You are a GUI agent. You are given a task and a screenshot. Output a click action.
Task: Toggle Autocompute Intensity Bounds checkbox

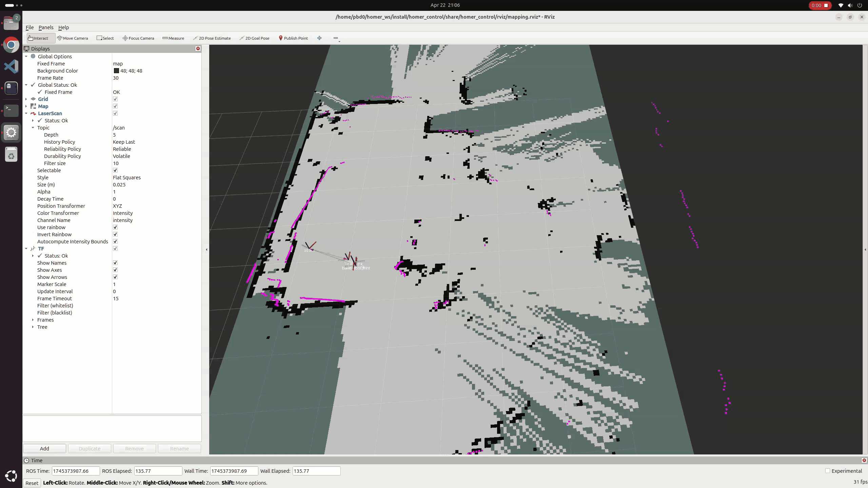pos(115,241)
